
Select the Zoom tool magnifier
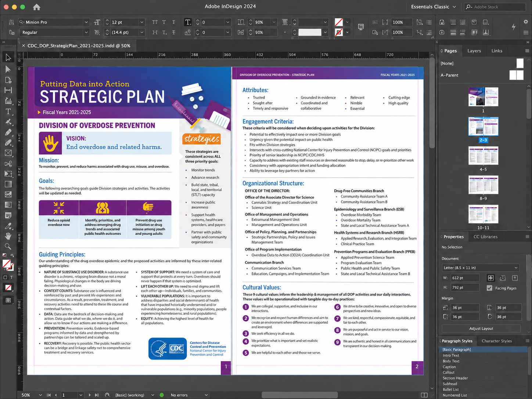coord(8,246)
